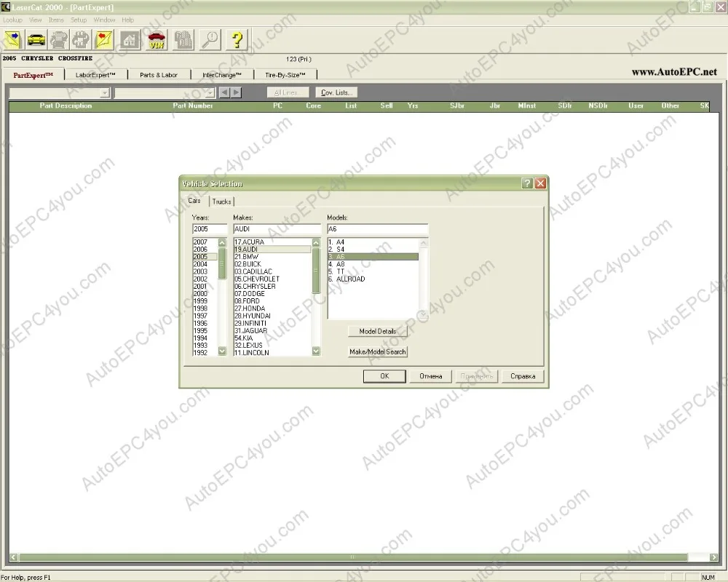The height and width of the screenshot is (582, 728).
Task: Click the Model Details button
Action: tap(377, 332)
